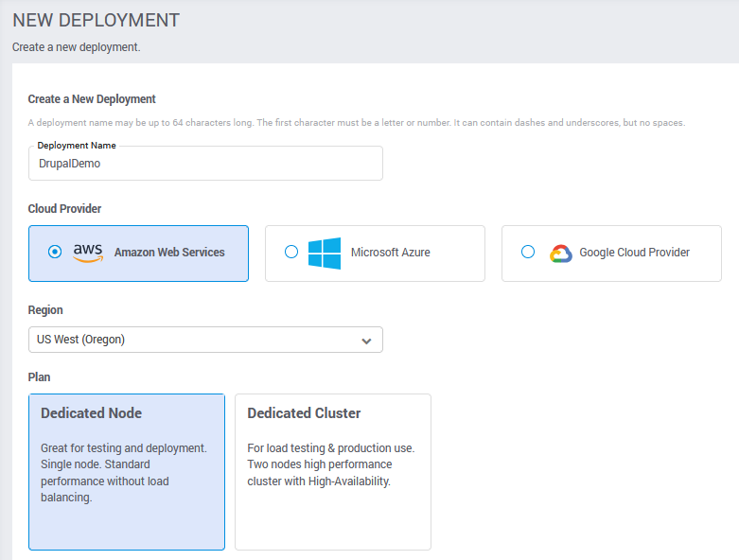
Task: Click the 'Amazon Web Services' label text
Action: coord(169,253)
